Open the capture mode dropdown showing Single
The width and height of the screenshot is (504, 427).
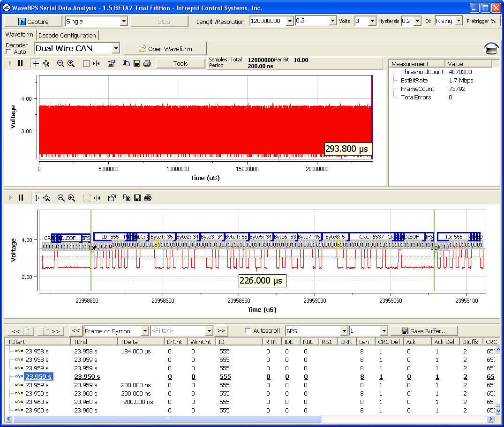coord(124,21)
